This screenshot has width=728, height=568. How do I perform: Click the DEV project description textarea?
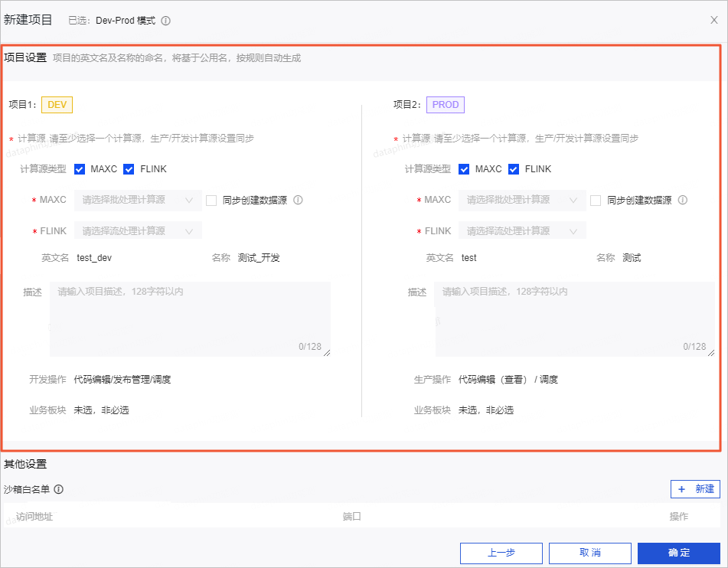tap(191, 319)
